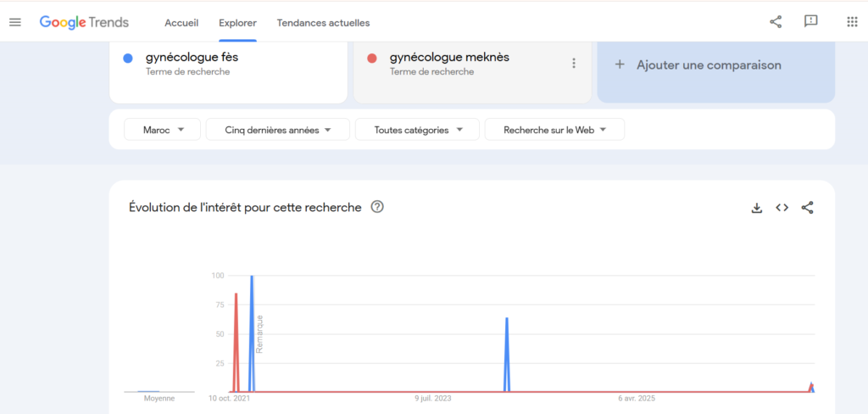Click the 10 oct. 2021 axis label
868x414 pixels.
(x=229, y=399)
